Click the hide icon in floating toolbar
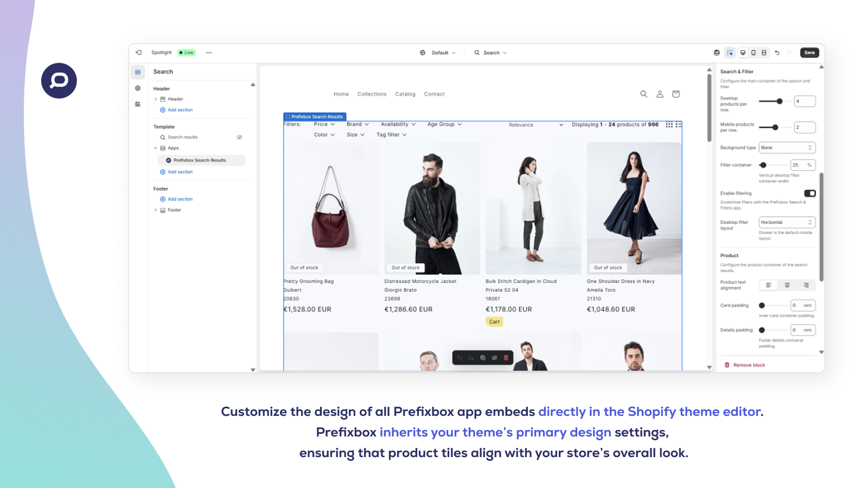 click(494, 358)
